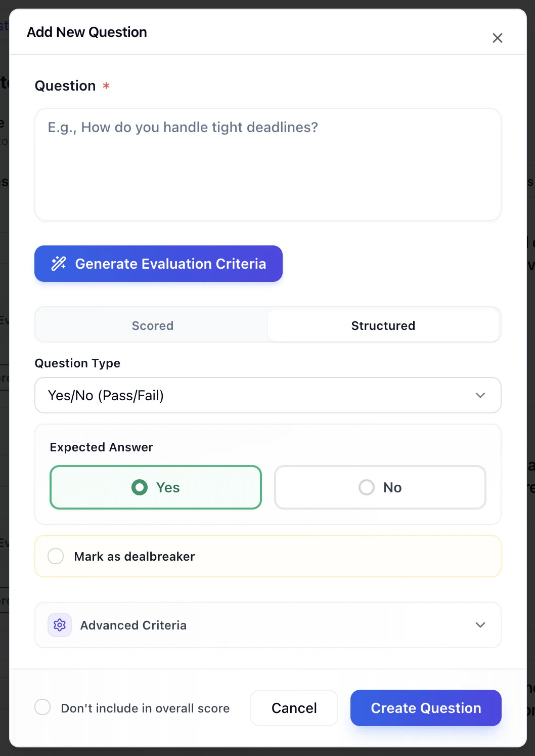The image size is (535, 756).
Task: Switch to the Scored tab
Action: coord(152,325)
